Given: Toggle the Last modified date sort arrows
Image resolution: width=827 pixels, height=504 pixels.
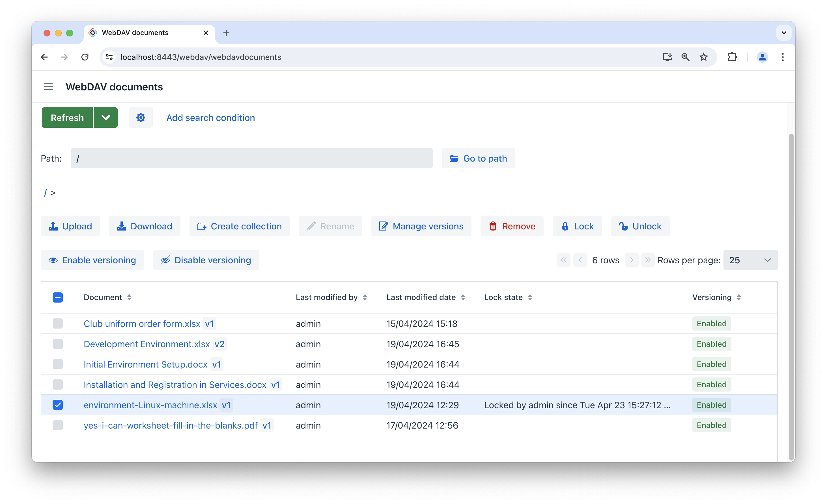Looking at the screenshot, I should [x=464, y=297].
